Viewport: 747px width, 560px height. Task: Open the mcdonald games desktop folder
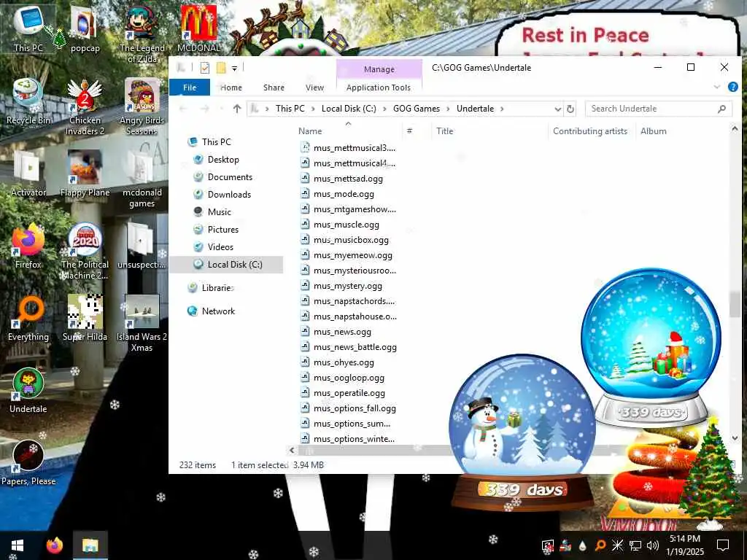[x=142, y=179]
